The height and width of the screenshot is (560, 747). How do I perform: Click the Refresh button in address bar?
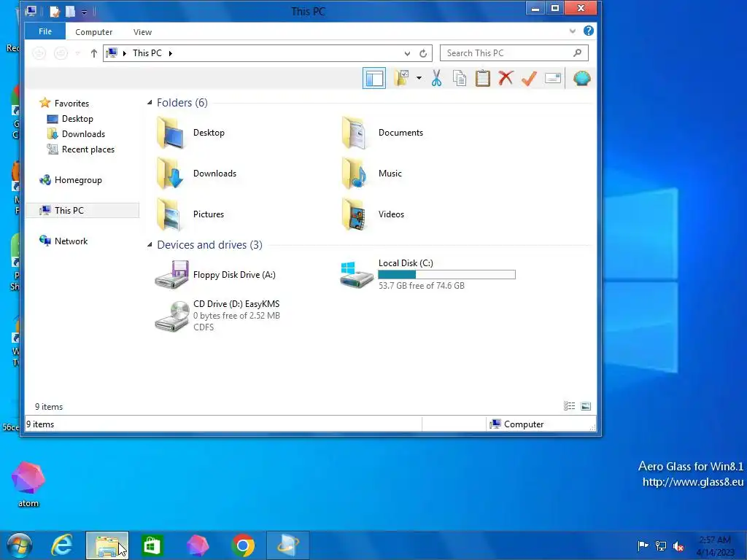pyautogui.click(x=423, y=53)
